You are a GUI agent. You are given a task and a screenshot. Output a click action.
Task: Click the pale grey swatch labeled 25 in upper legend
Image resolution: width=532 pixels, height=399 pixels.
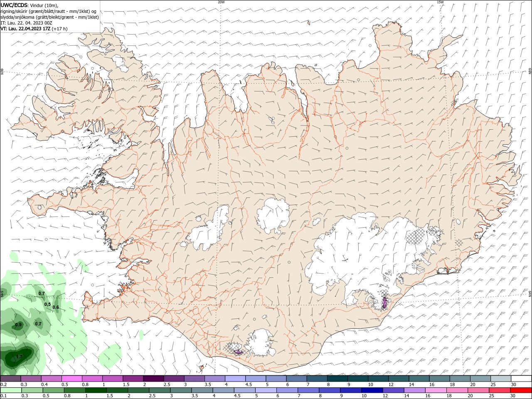point(501,379)
